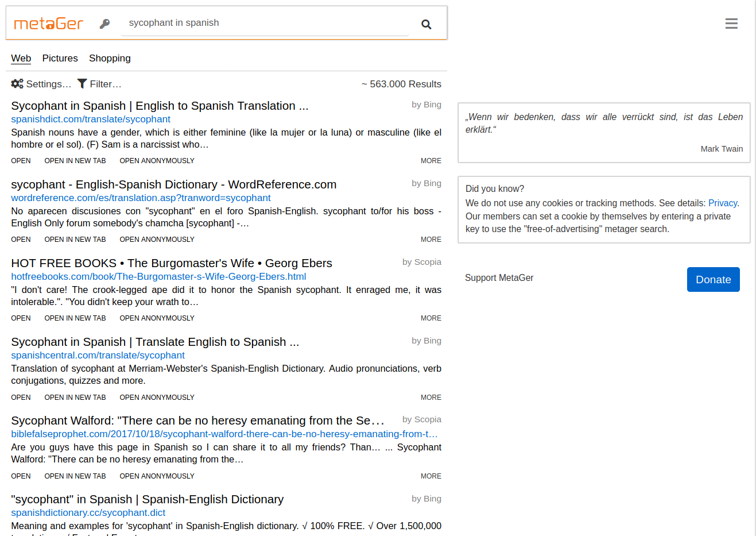Click OPEN under the Sycophant Walford result
The height and width of the screenshot is (536, 756).
[x=21, y=476]
